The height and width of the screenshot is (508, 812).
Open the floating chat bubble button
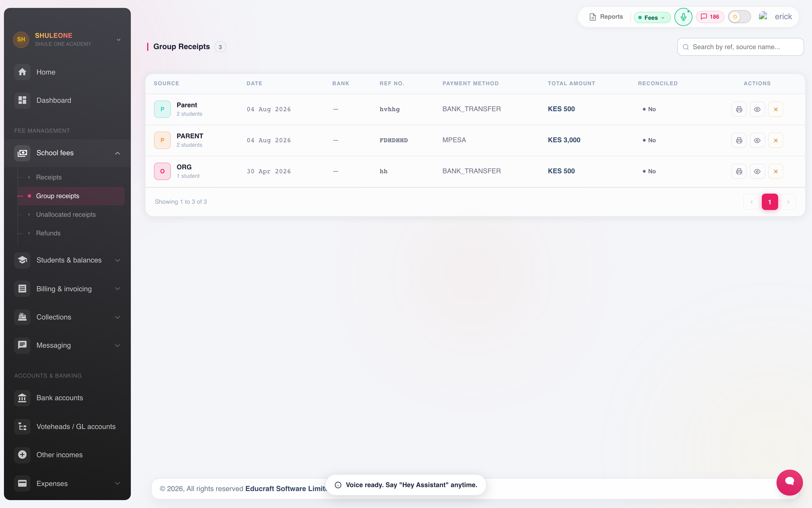(789, 482)
